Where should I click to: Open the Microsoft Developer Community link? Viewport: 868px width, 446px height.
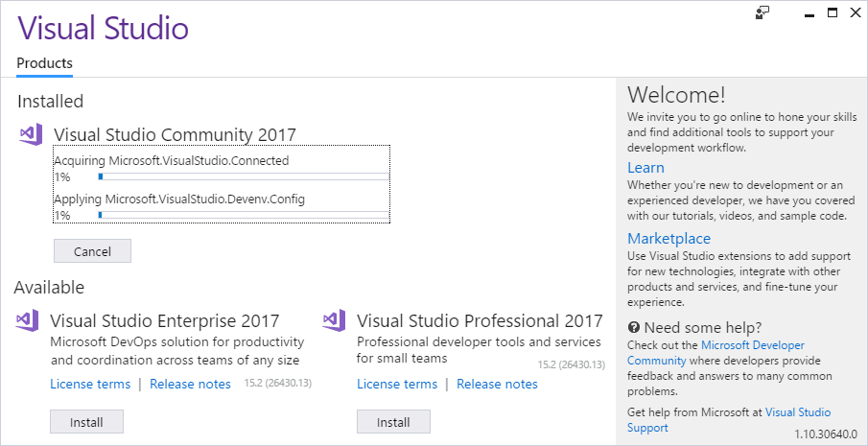[x=716, y=353]
